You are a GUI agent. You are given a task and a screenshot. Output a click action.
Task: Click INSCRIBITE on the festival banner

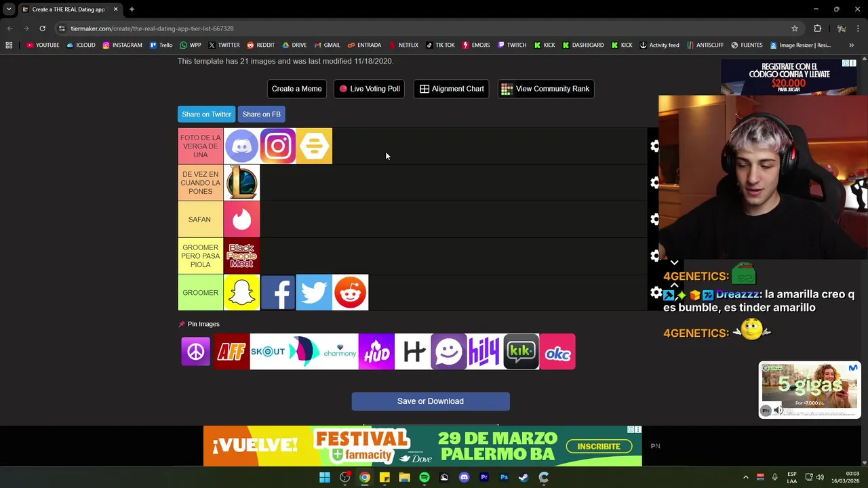[x=599, y=447]
